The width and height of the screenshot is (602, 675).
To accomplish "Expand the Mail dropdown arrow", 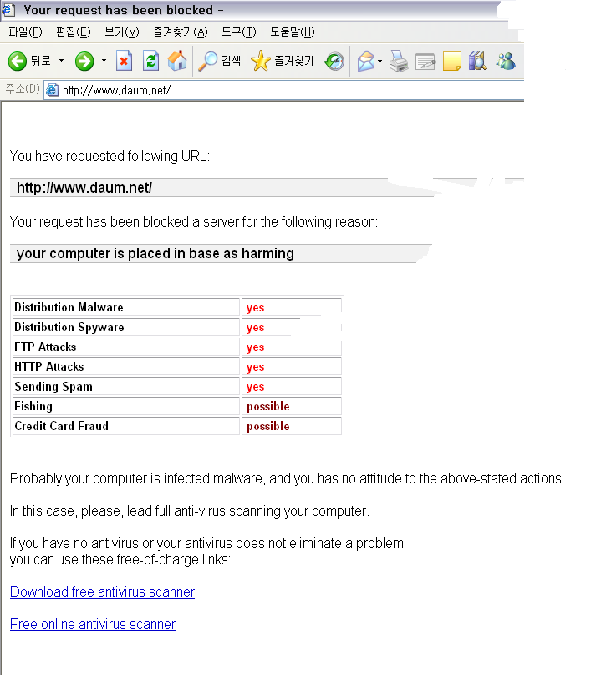I will [x=380, y=61].
